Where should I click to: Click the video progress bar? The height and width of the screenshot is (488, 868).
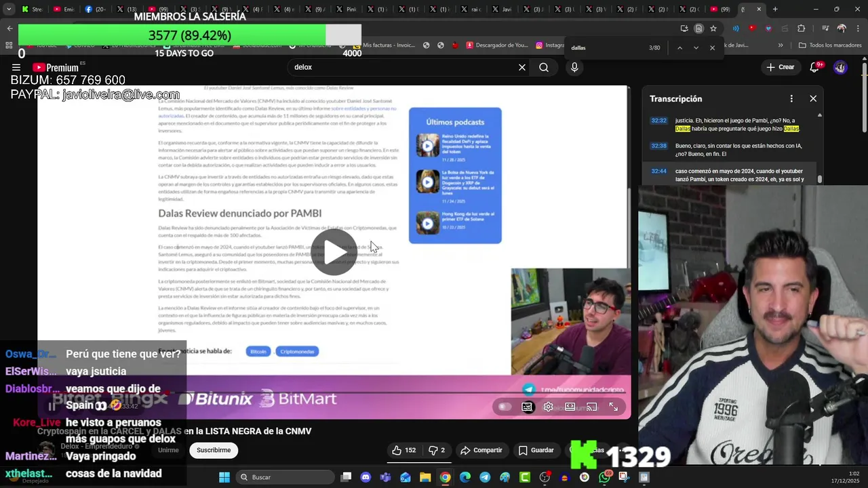point(334,392)
